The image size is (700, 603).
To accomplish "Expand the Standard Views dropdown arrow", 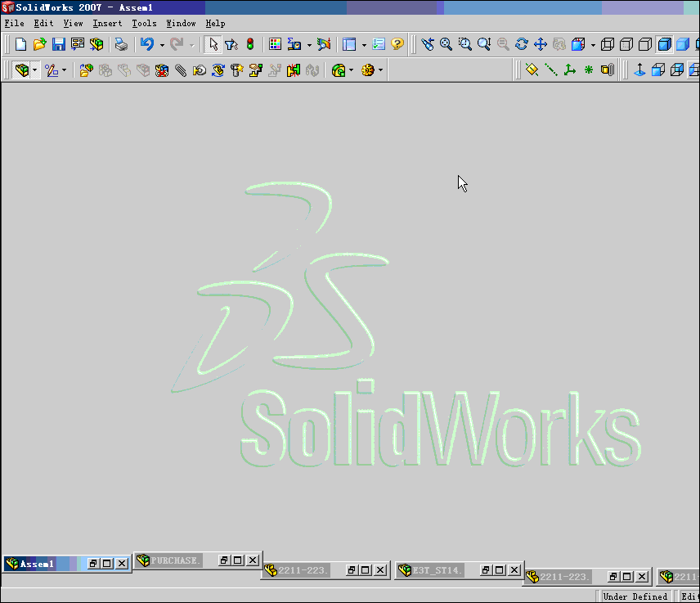I will [x=593, y=45].
